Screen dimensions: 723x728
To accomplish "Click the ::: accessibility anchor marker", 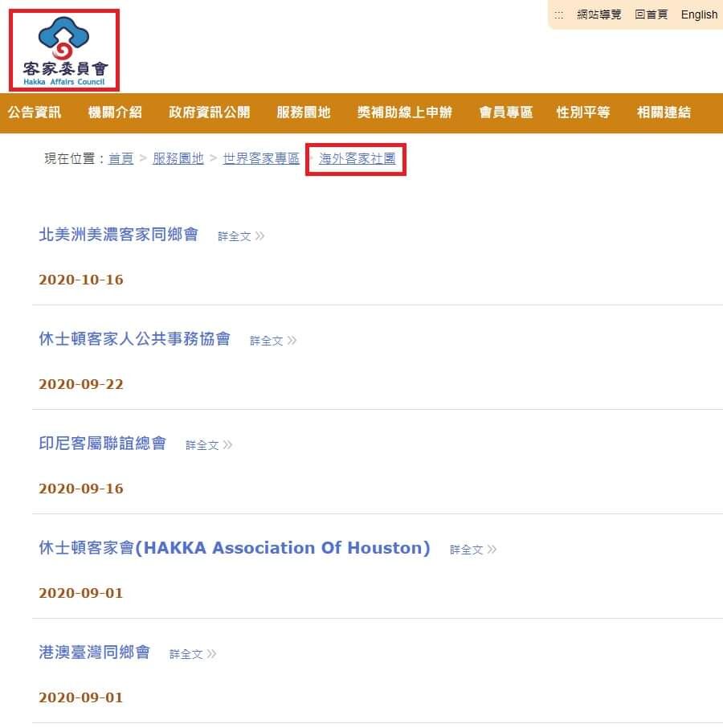I will point(559,14).
